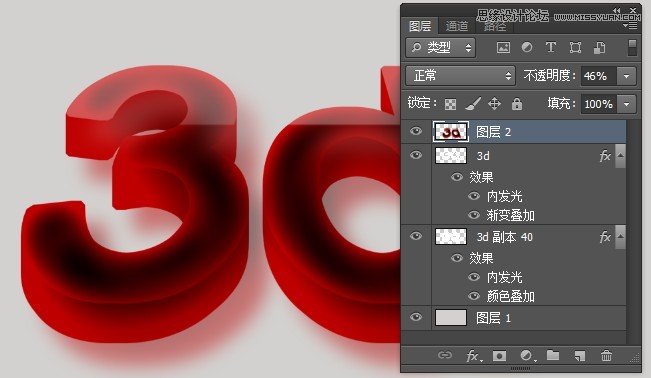Delete layer with trash icon
The height and width of the screenshot is (378, 651).
click(606, 356)
